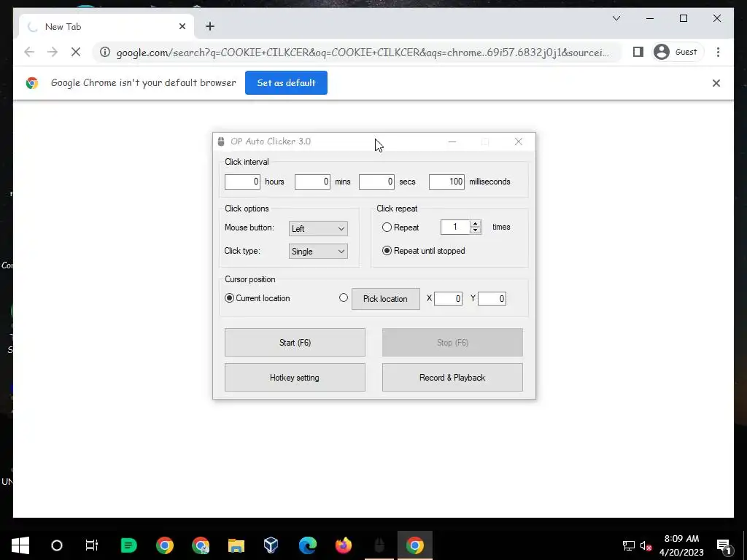
Task: Click OP Auto Clicker mouse icon on taskbar
Action: pos(379,545)
